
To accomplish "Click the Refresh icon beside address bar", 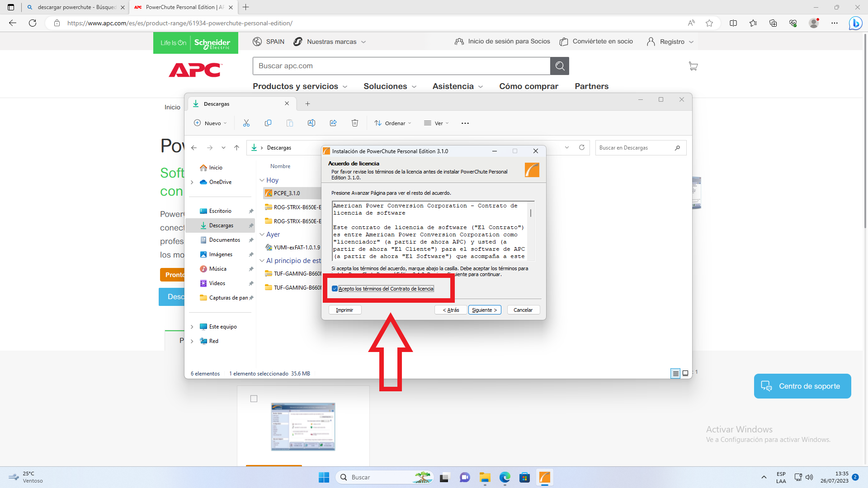I will pyautogui.click(x=582, y=148).
